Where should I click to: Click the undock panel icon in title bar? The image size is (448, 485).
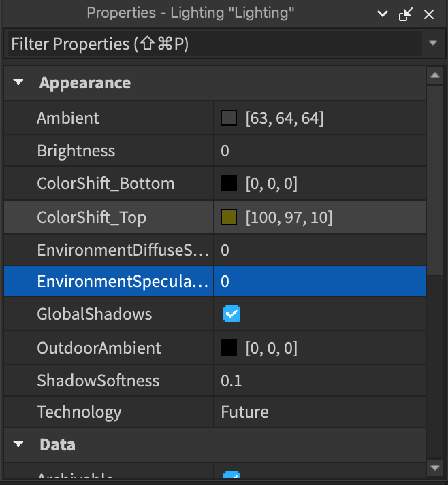(406, 14)
